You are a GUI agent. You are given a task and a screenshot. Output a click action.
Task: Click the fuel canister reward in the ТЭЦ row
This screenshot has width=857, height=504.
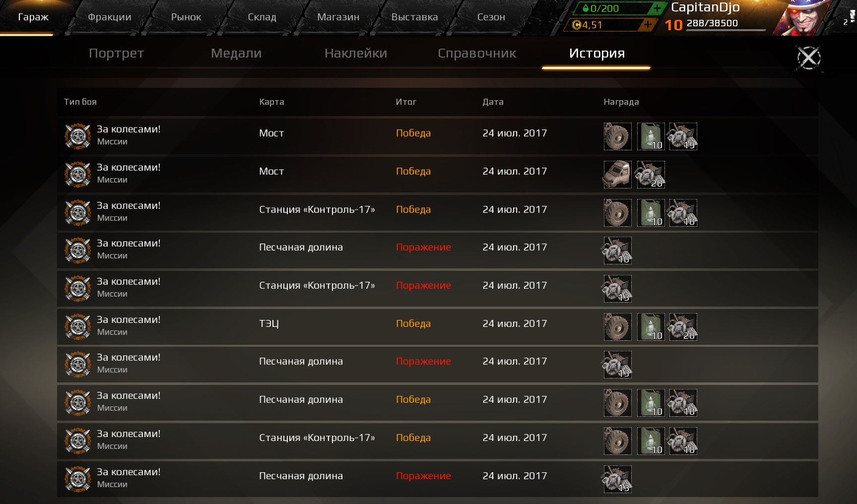(x=651, y=327)
